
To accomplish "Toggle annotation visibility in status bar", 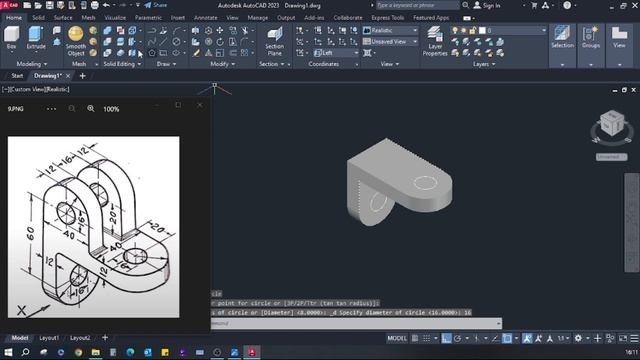I will 527,338.
